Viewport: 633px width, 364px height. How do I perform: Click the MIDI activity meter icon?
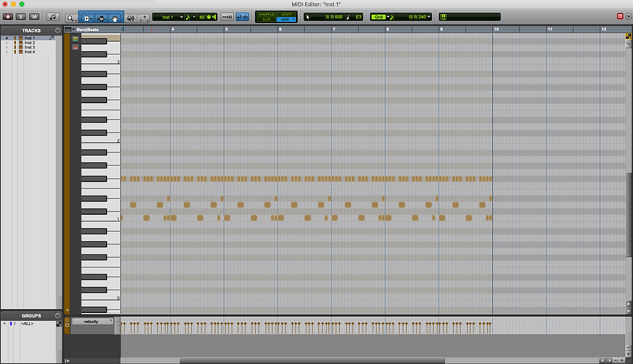(x=443, y=17)
